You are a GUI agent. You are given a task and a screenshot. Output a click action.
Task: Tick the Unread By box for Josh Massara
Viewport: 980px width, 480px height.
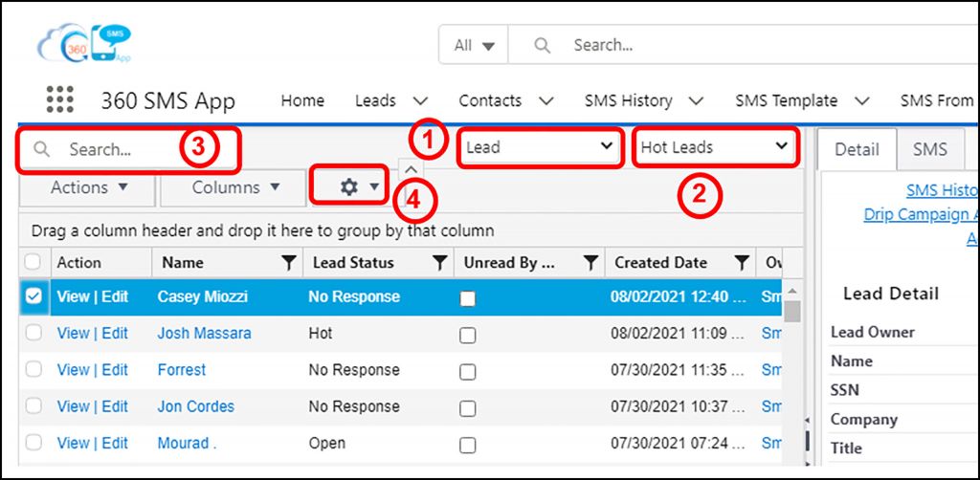[x=467, y=335]
